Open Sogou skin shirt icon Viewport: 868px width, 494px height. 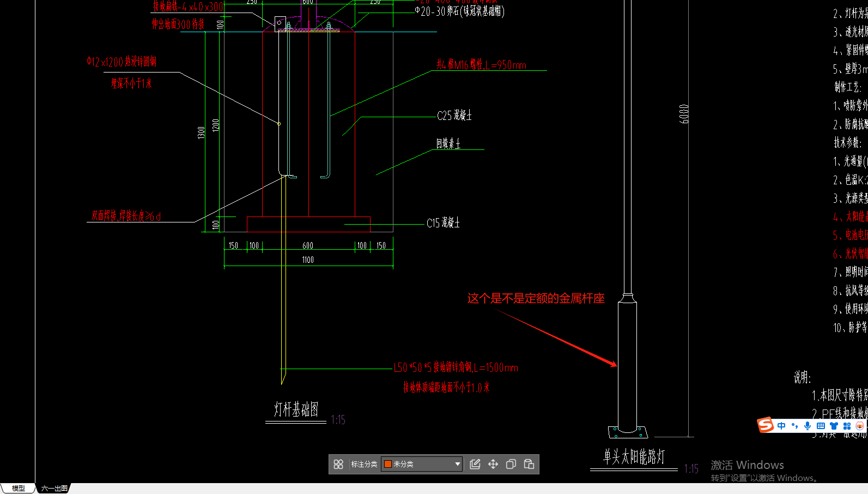(834, 426)
